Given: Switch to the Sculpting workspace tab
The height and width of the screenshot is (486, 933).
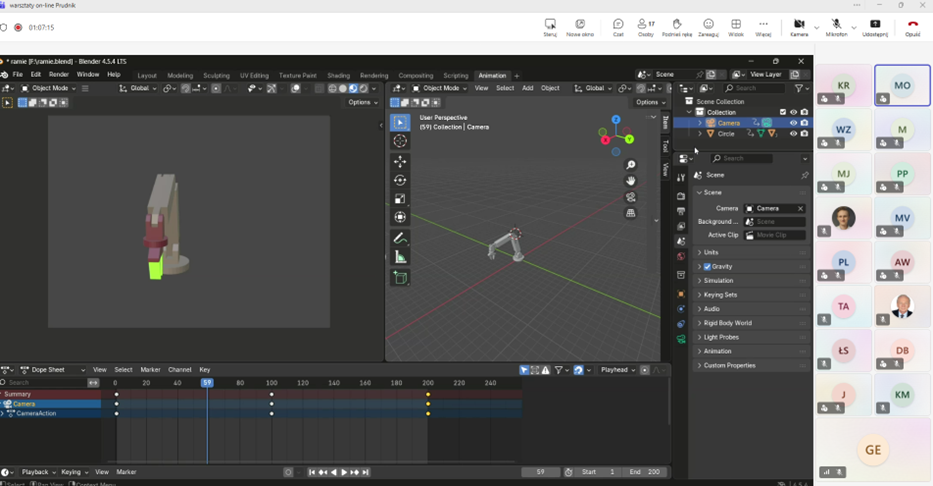Looking at the screenshot, I should [216, 75].
